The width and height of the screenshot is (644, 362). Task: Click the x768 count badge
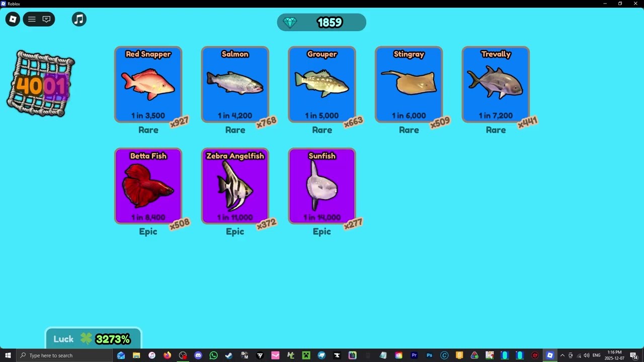coord(267,122)
